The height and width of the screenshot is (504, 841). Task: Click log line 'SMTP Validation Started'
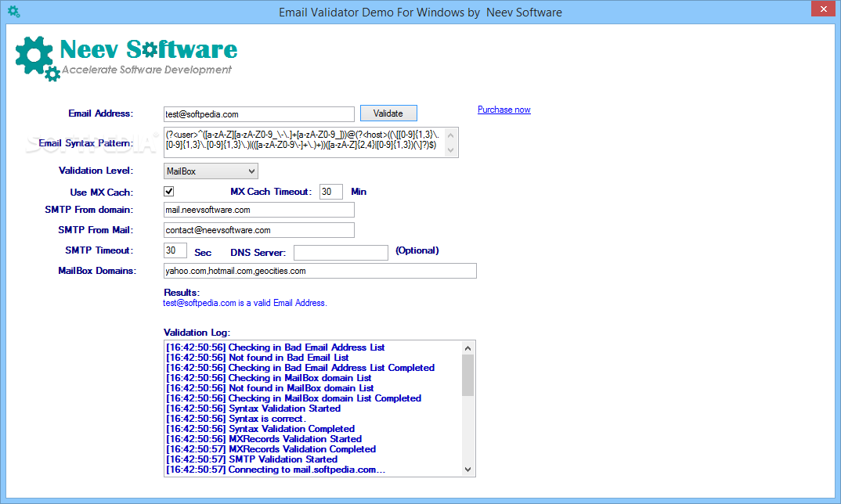[x=252, y=459]
